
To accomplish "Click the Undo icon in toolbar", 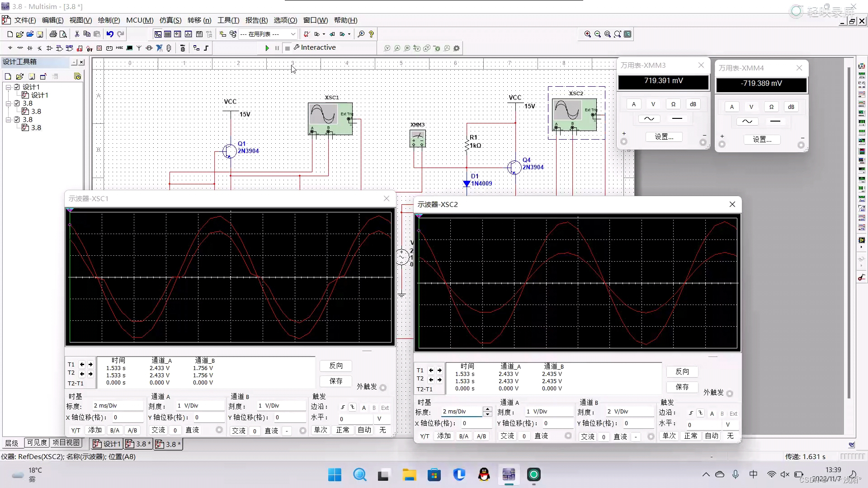I will 110,34.
